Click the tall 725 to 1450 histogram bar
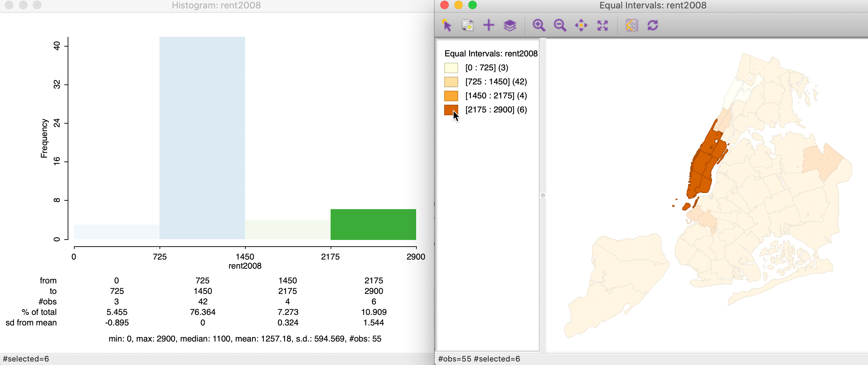This screenshot has height=365, width=868. pos(202,138)
